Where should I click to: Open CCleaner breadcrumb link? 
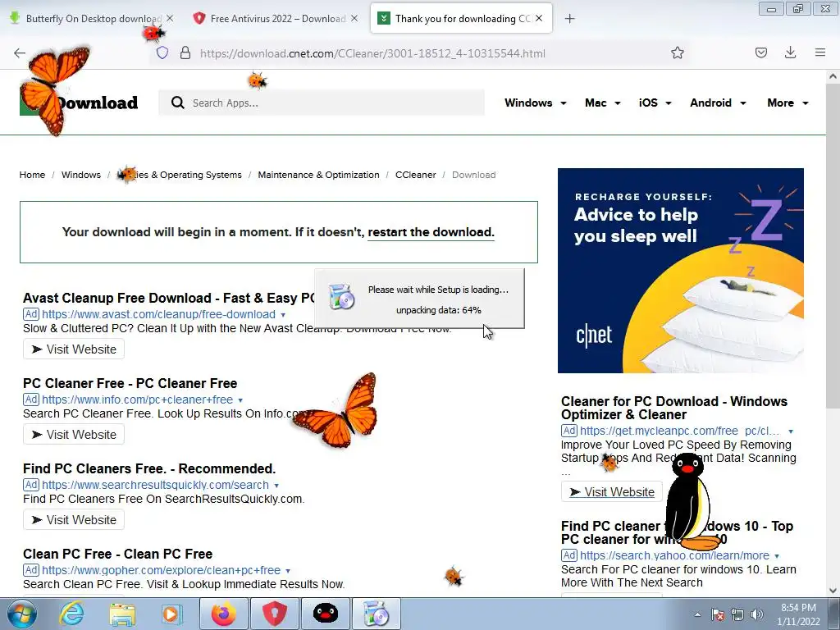tap(415, 175)
